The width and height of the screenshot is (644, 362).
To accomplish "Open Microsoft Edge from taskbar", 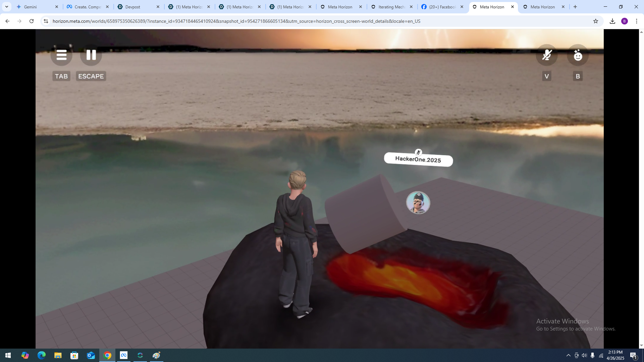I will point(42,355).
